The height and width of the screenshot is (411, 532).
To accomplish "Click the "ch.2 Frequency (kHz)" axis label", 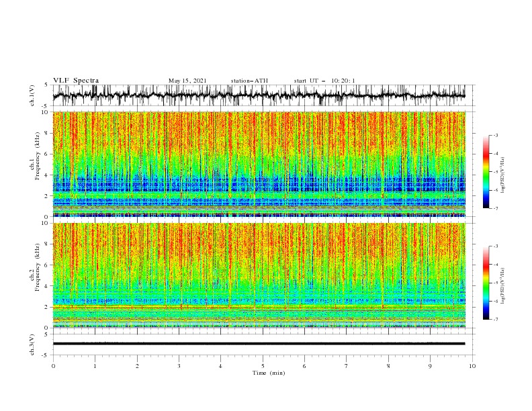I will click(x=35, y=267).
